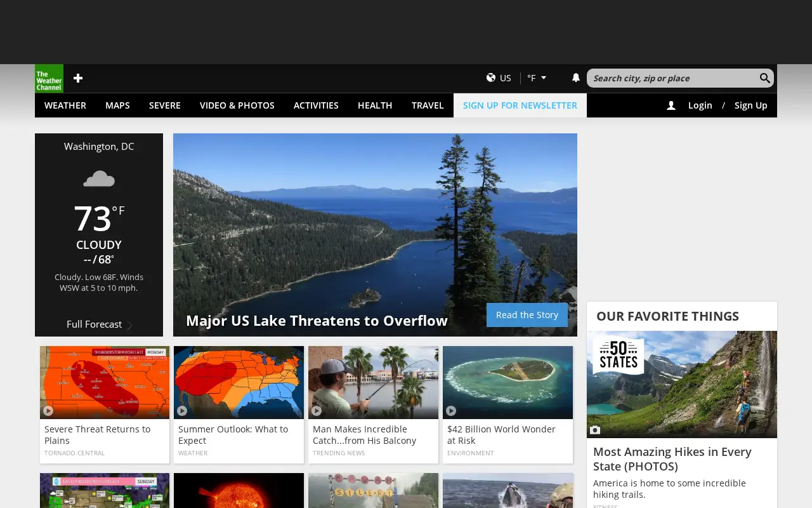Click $42 Billion World Wonder at Risk headline
The image size is (812, 508).
501,435
